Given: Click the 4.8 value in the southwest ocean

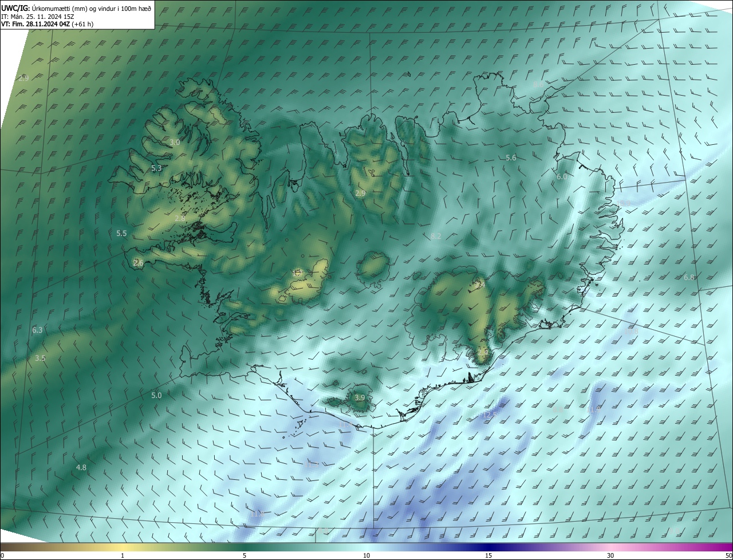Looking at the screenshot, I should pos(81,468).
